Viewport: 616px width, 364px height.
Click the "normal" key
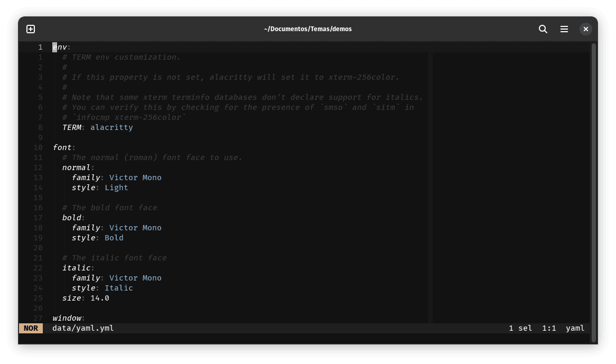click(x=76, y=167)
